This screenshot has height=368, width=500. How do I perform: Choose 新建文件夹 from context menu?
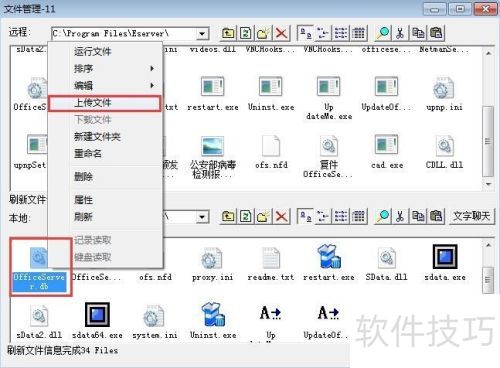[x=106, y=137]
